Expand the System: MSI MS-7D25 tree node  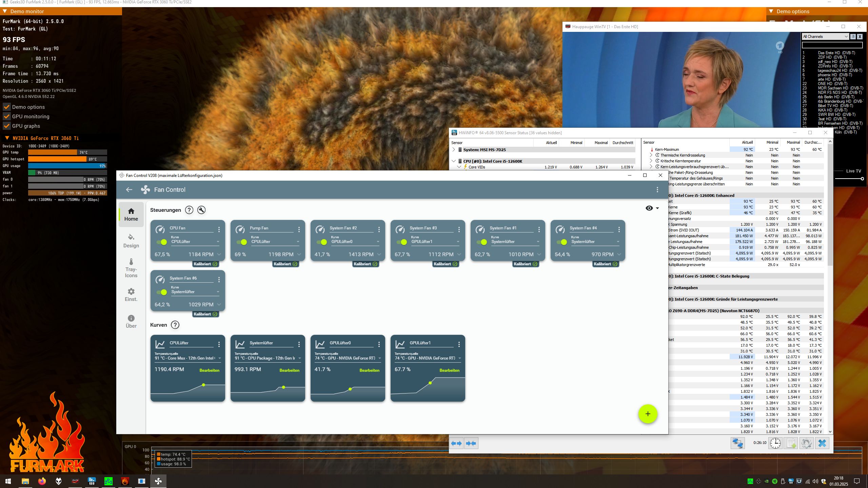pos(454,149)
